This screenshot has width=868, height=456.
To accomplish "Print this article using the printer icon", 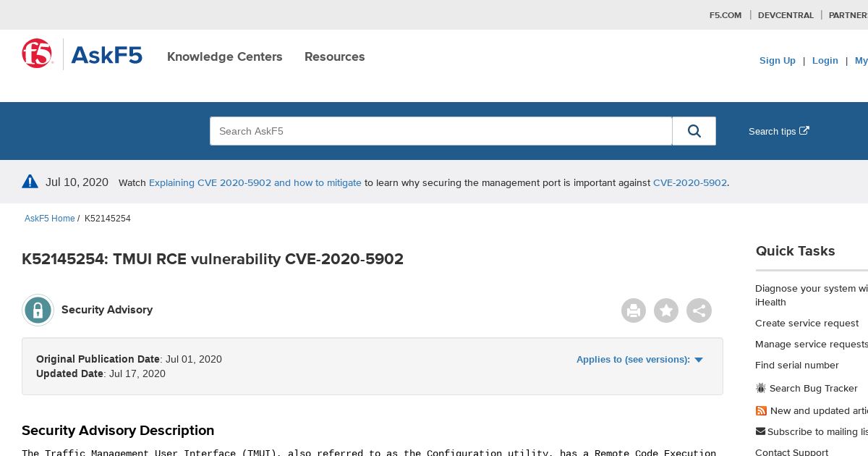I will click(634, 311).
